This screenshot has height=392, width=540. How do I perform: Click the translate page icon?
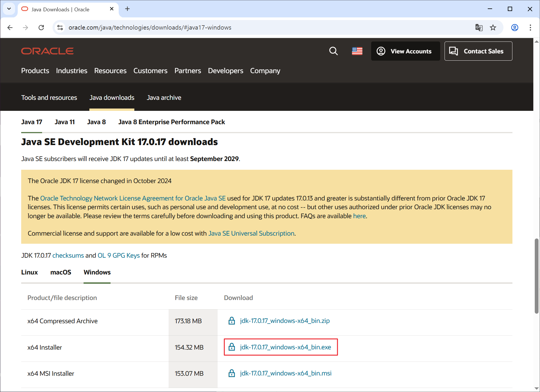(x=479, y=28)
